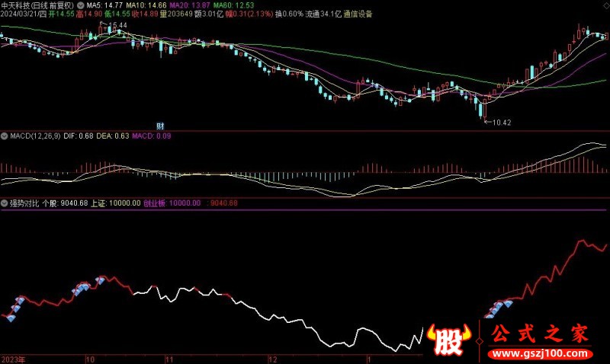Click the low price 低14.55
The width and height of the screenshot is (610, 364).
click(x=117, y=14)
